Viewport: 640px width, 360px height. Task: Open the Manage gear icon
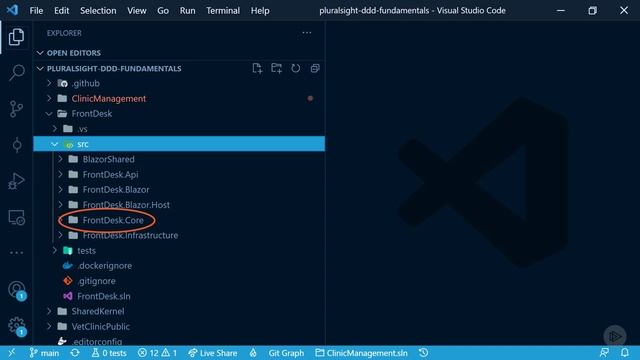(17, 326)
